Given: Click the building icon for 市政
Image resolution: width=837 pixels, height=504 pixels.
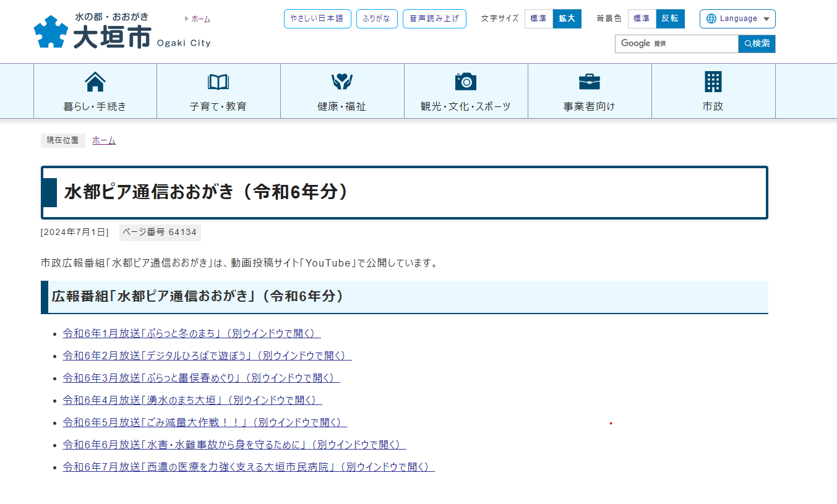Looking at the screenshot, I should [713, 82].
